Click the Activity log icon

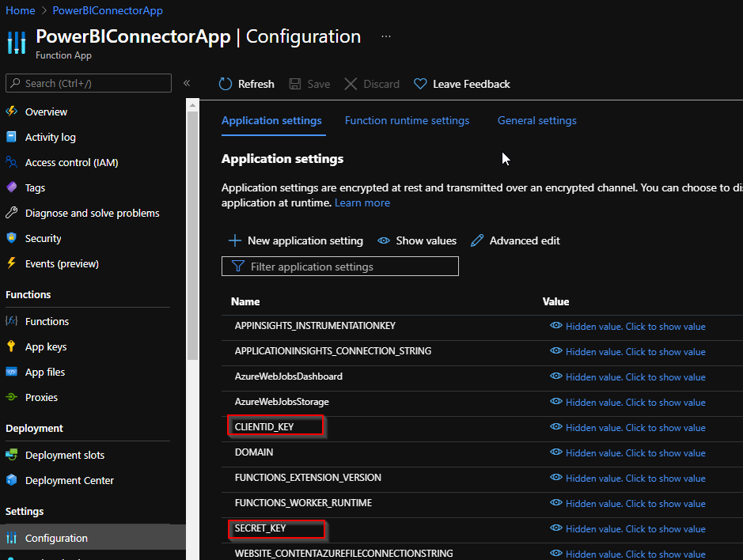pos(11,137)
